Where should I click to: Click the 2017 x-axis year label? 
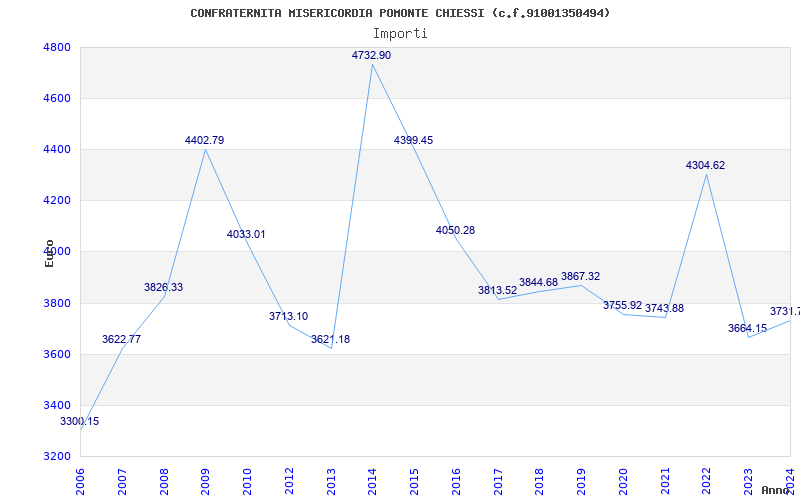498,481
